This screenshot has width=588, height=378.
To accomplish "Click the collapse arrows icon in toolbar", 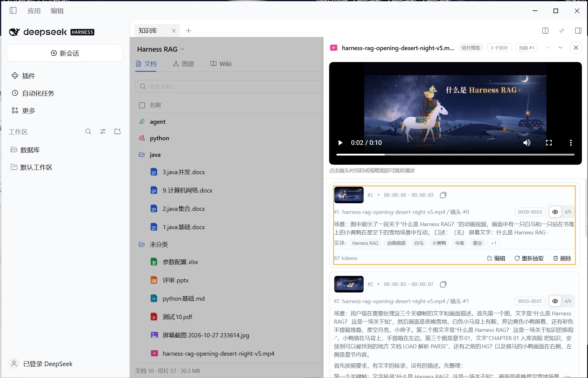I will [x=562, y=31].
